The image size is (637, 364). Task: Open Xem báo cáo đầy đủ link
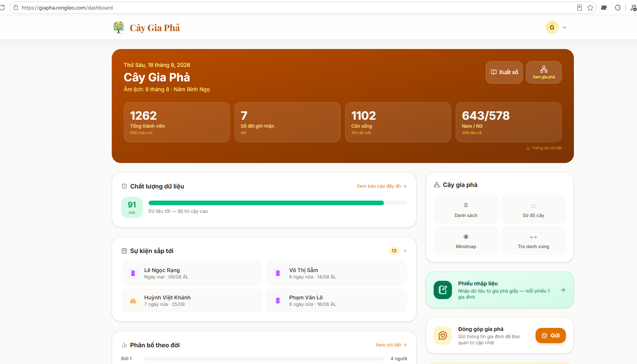382,186
